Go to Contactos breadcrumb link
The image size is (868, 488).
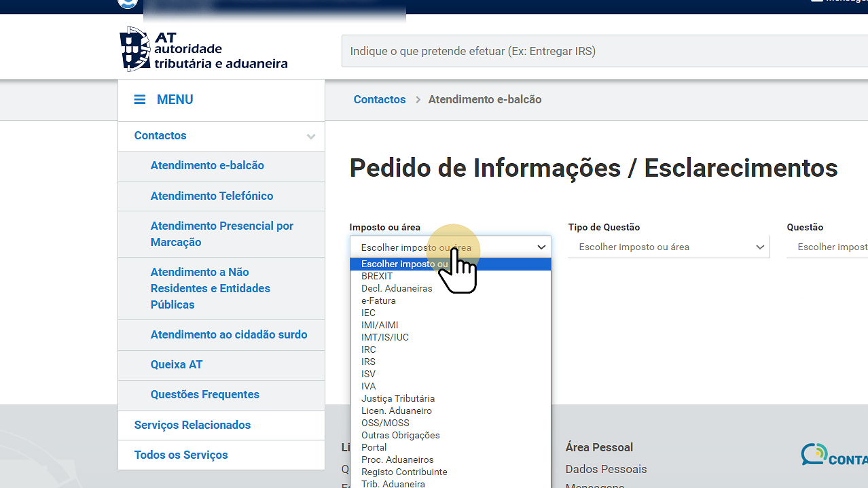(379, 100)
